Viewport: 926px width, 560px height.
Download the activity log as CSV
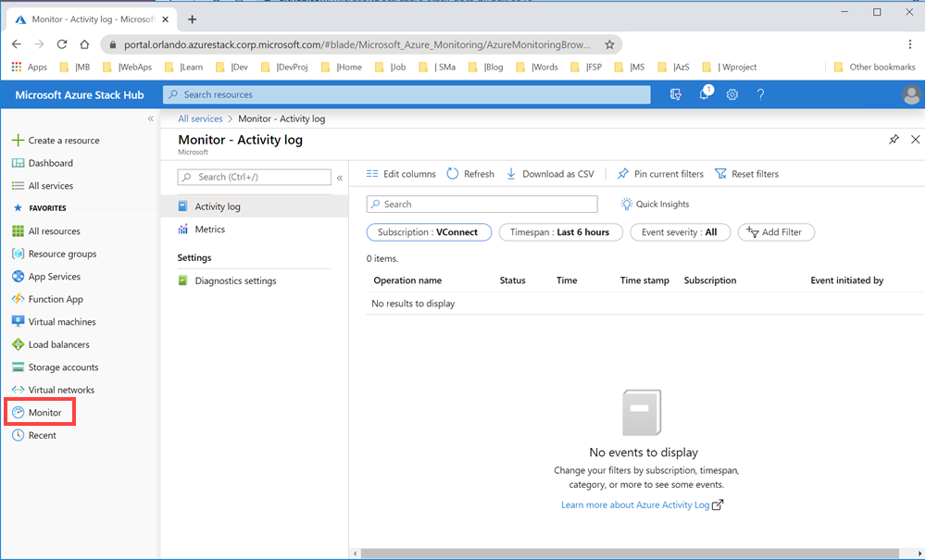pyautogui.click(x=551, y=173)
